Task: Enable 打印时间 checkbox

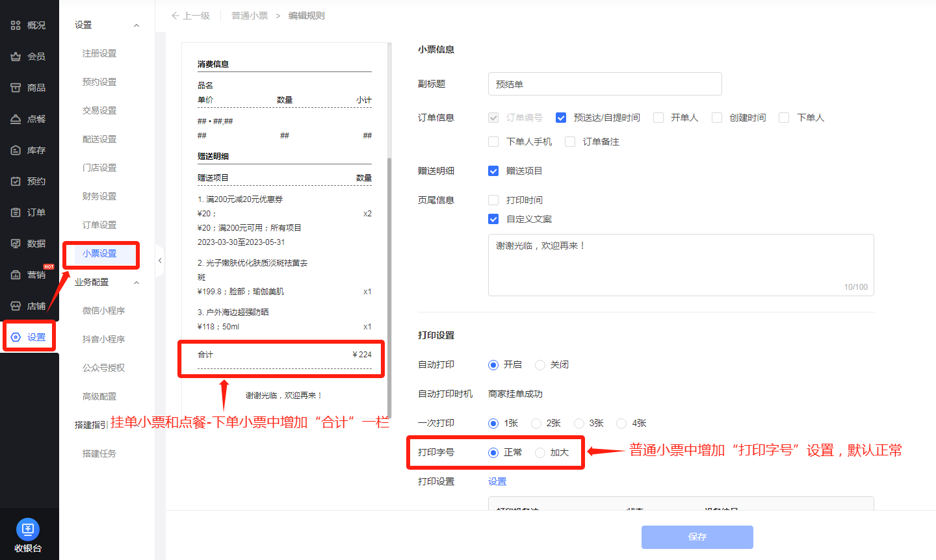Action: (x=493, y=200)
